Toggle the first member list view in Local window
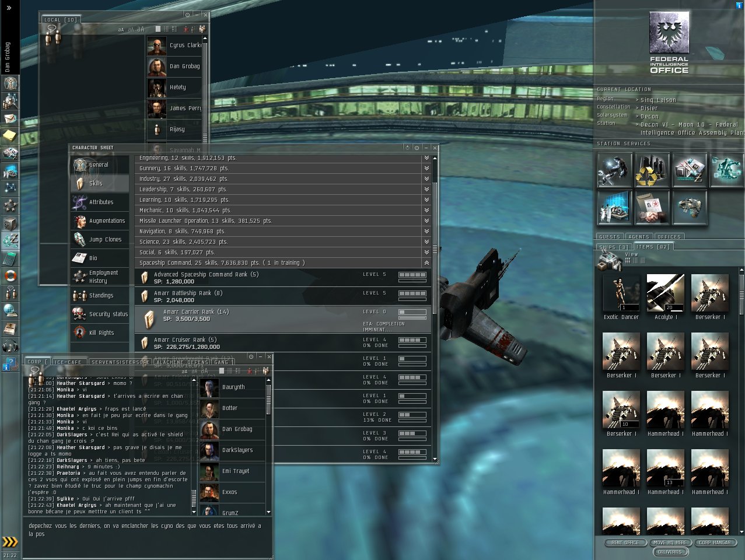Viewport: 745px width, 560px height. (x=158, y=29)
